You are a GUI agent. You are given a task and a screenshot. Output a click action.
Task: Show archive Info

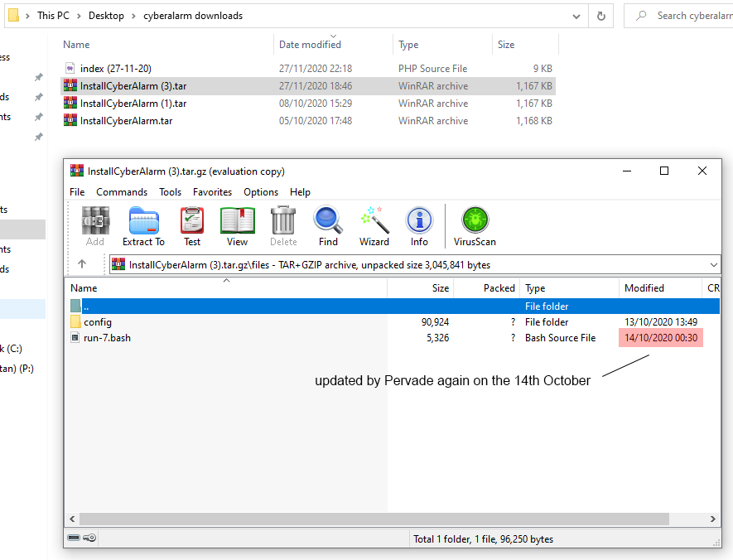coord(419,226)
